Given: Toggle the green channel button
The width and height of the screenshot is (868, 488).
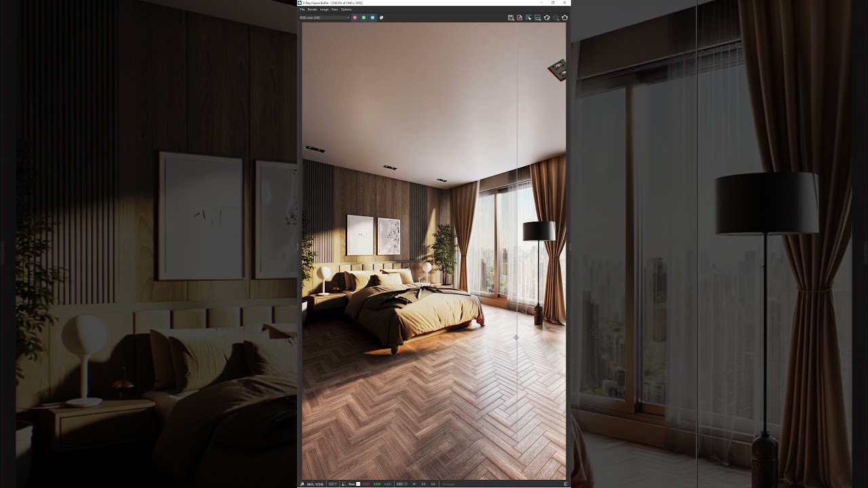Looking at the screenshot, I should tap(363, 18).
